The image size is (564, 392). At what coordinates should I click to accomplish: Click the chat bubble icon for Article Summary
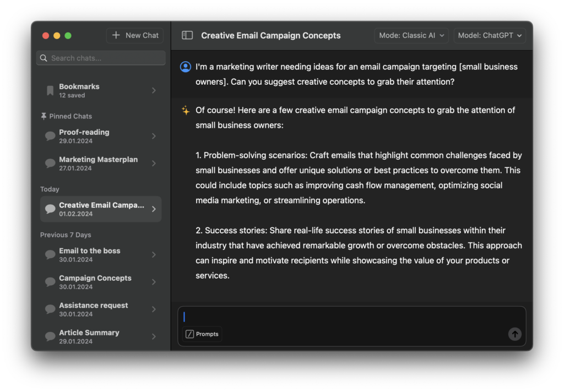tap(50, 336)
